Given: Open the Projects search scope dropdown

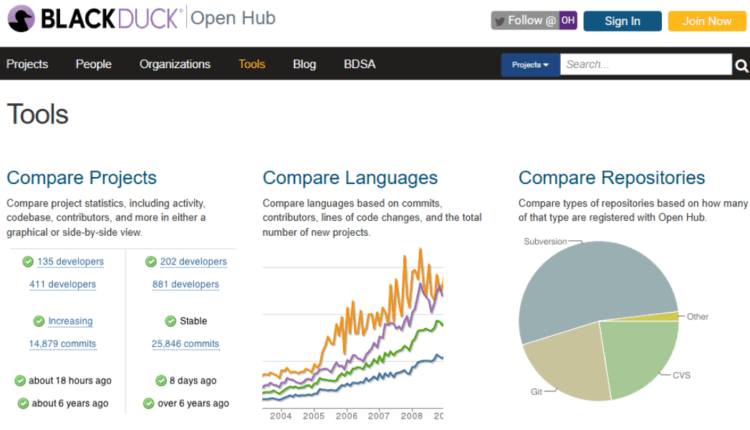Looking at the screenshot, I should tap(530, 65).
